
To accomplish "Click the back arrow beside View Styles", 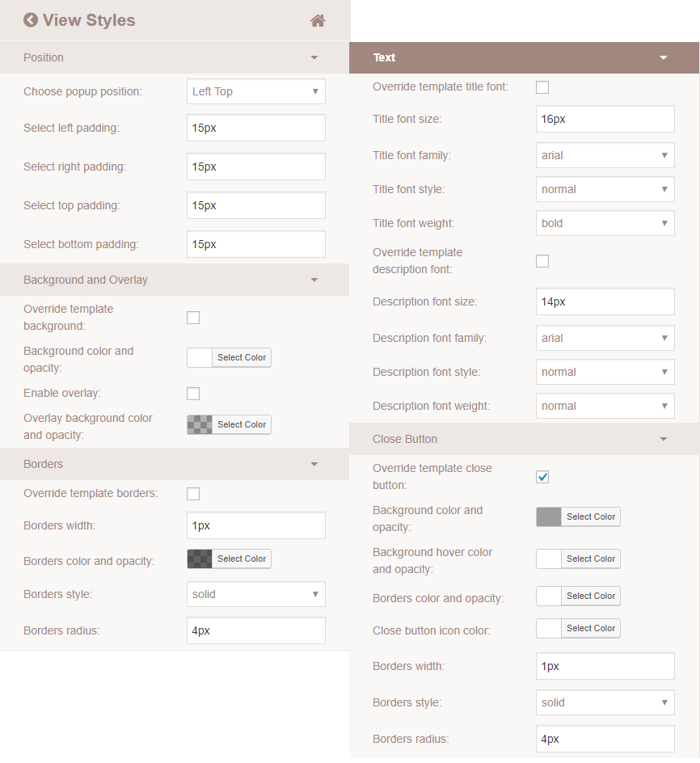I will [31, 20].
